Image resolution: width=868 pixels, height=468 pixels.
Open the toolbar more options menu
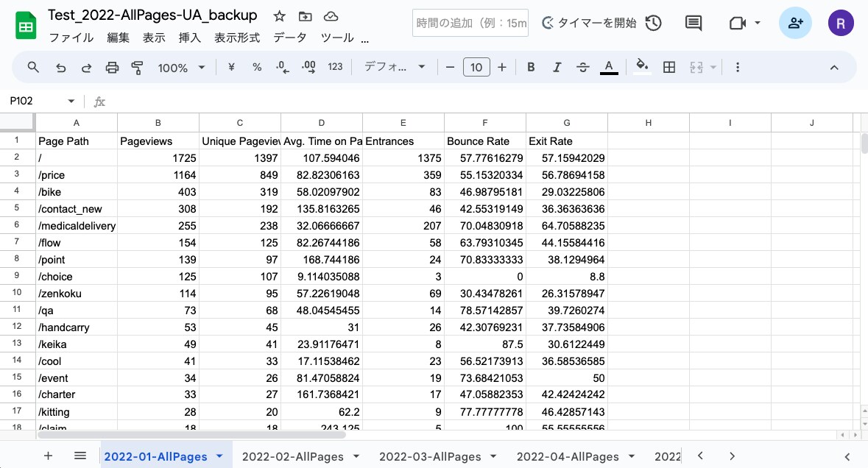(738, 68)
